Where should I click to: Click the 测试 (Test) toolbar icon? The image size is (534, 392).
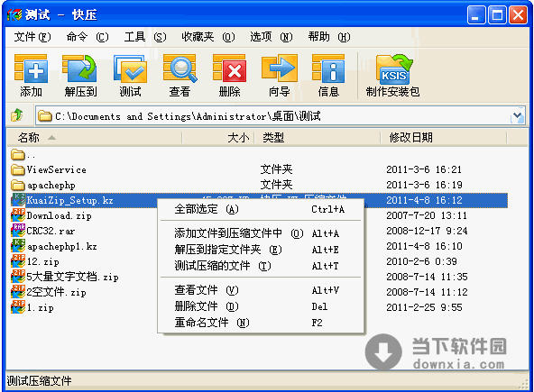[131, 68]
